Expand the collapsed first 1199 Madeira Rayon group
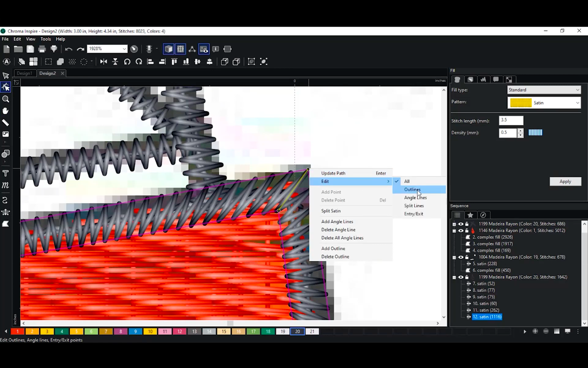 454,224
